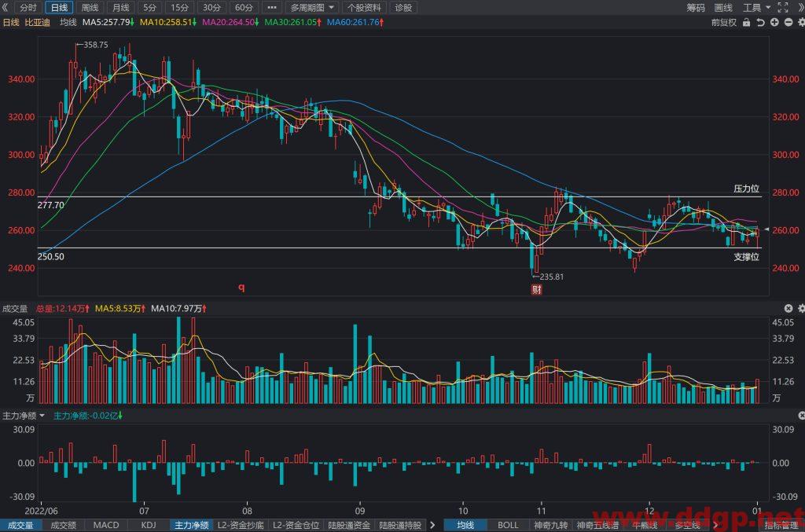Screen dimensions: 805x532
Task: Click the MA20:264.50 indicator label
Action: coord(230,22)
